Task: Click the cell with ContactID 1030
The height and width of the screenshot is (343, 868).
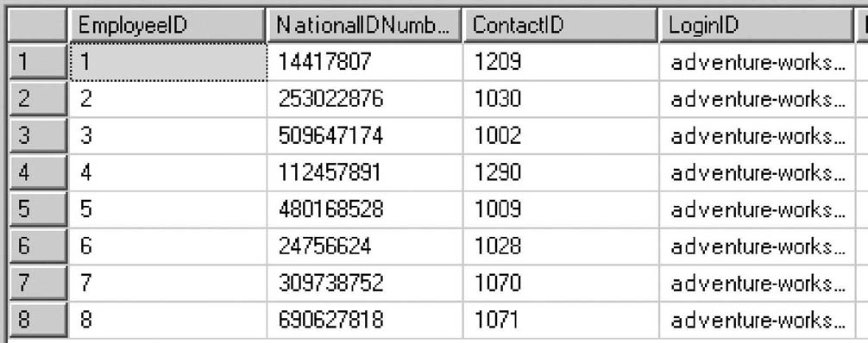Action: 561,99
